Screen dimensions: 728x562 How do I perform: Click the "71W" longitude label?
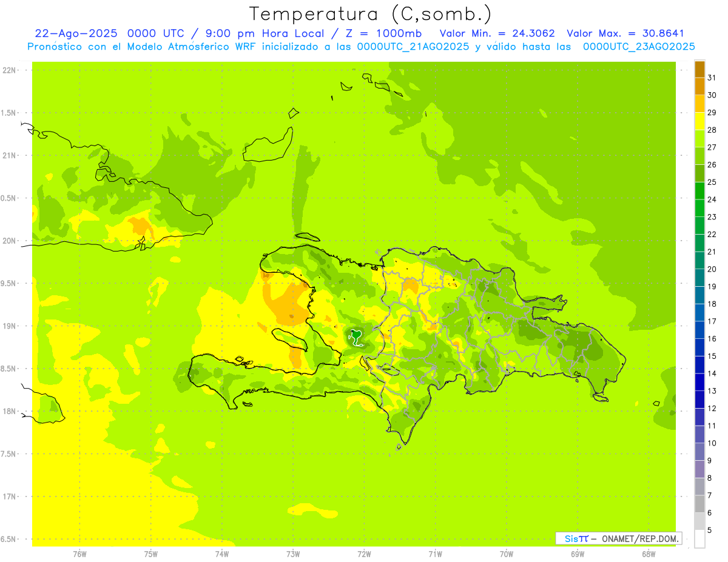coord(435,554)
